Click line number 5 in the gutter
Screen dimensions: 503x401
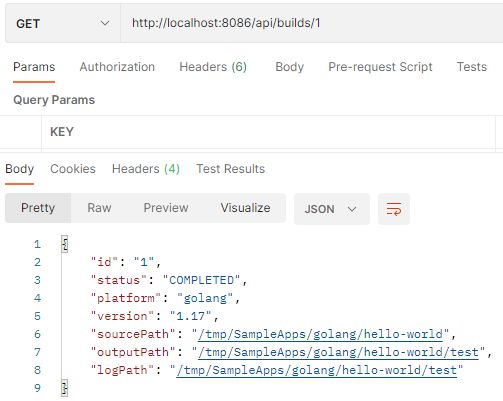[x=37, y=316]
